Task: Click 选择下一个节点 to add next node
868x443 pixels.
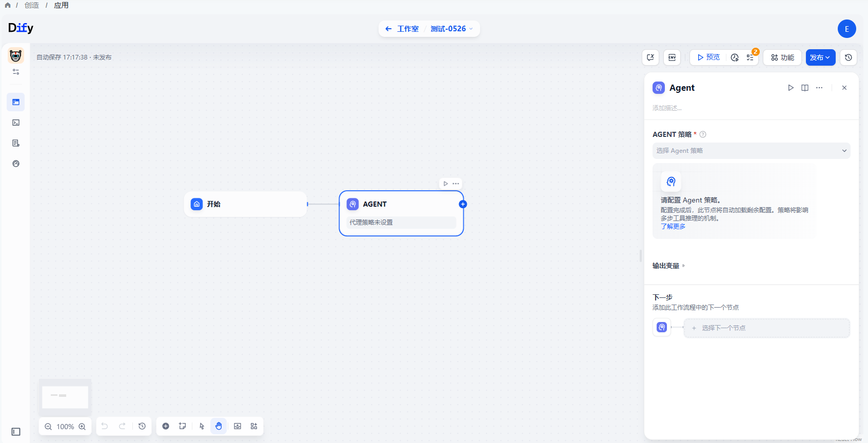Action: pos(766,328)
